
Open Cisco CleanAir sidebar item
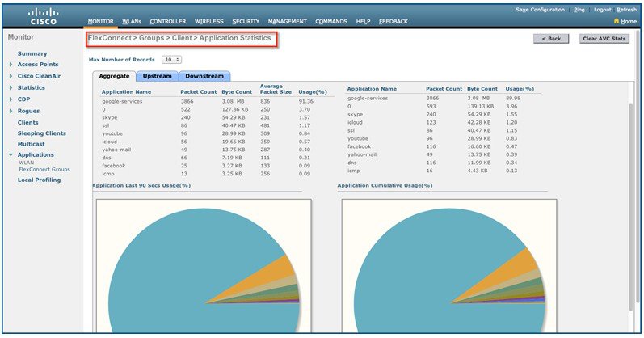point(39,76)
